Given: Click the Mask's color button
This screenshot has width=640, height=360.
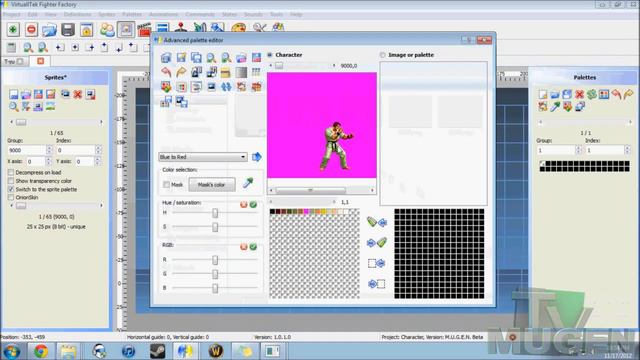Looking at the screenshot, I should pos(212,184).
